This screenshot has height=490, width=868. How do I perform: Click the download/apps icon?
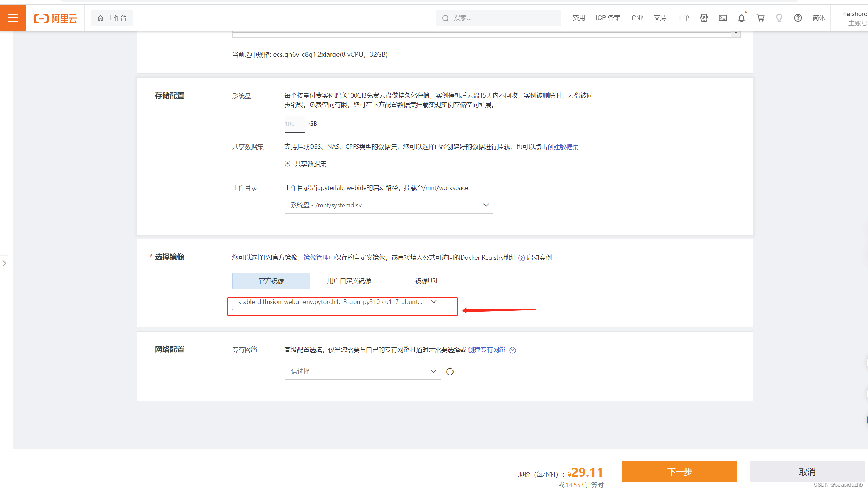point(704,18)
